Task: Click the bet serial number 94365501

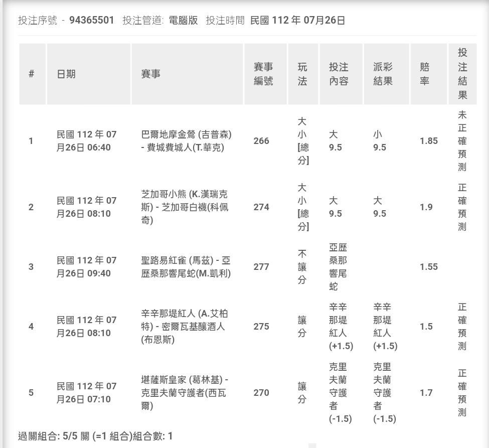Action: (91, 21)
